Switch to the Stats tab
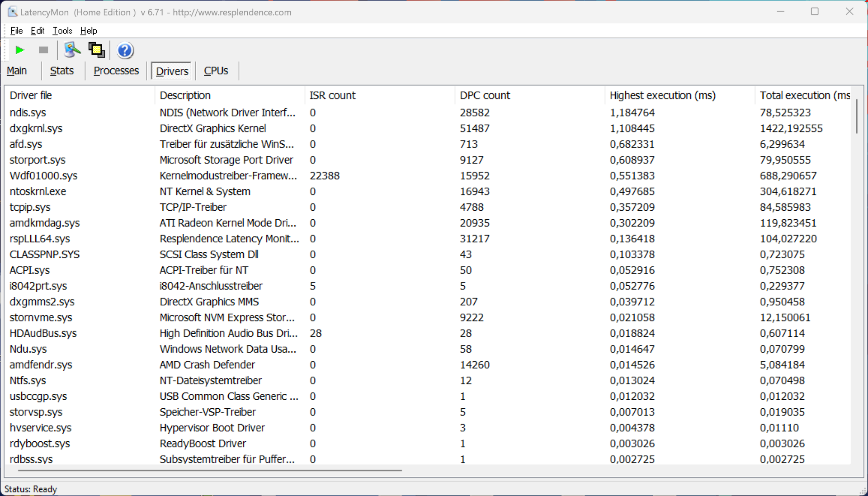Image resolution: width=868 pixels, height=496 pixels. point(62,71)
